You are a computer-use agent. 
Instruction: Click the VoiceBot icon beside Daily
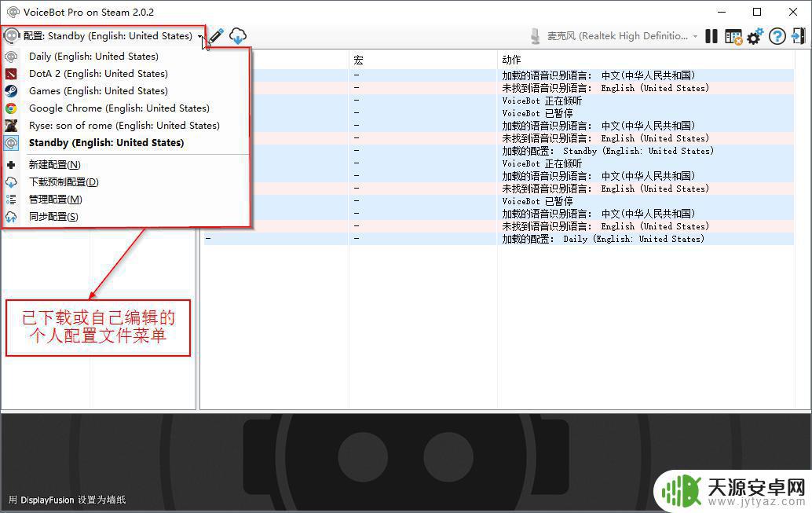(11, 57)
